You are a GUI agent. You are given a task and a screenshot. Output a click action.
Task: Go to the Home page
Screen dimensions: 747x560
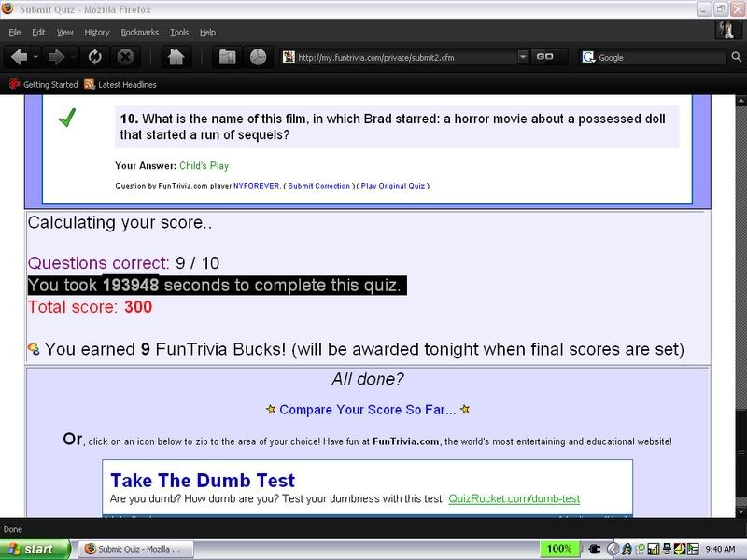176,57
